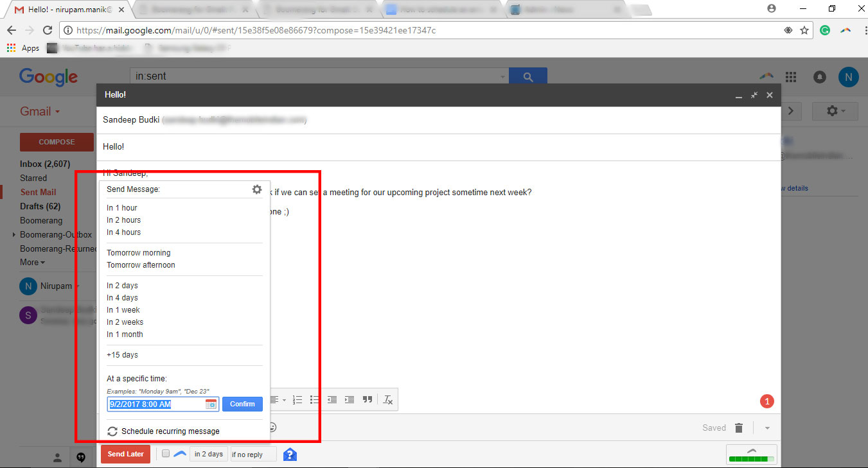Click the COMPOSE button
The width and height of the screenshot is (868, 468).
[x=57, y=142]
